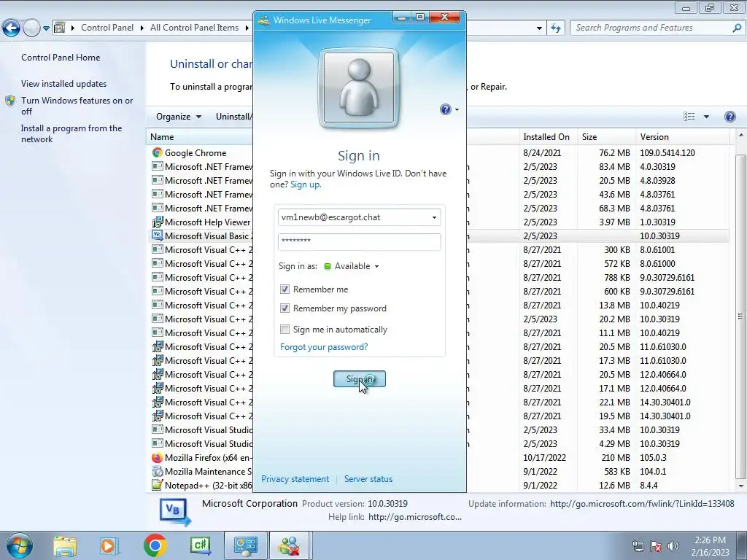
Task: Click the vertical scrollbar of programs list
Action: 740,316
